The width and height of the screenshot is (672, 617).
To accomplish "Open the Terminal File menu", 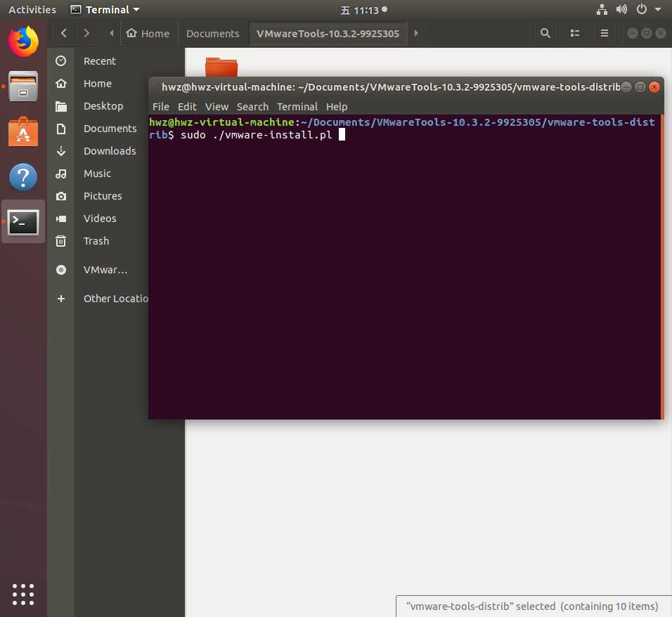I will tap(161, 107).
